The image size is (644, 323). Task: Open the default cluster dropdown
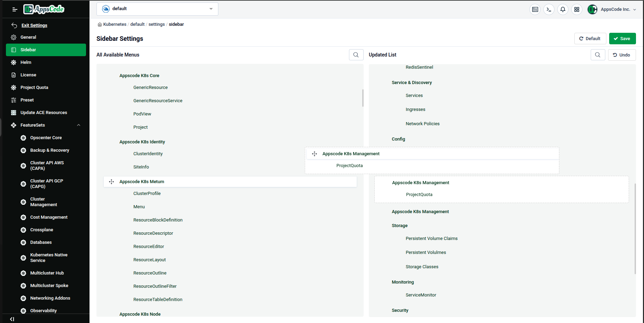[x=157, y=9]
